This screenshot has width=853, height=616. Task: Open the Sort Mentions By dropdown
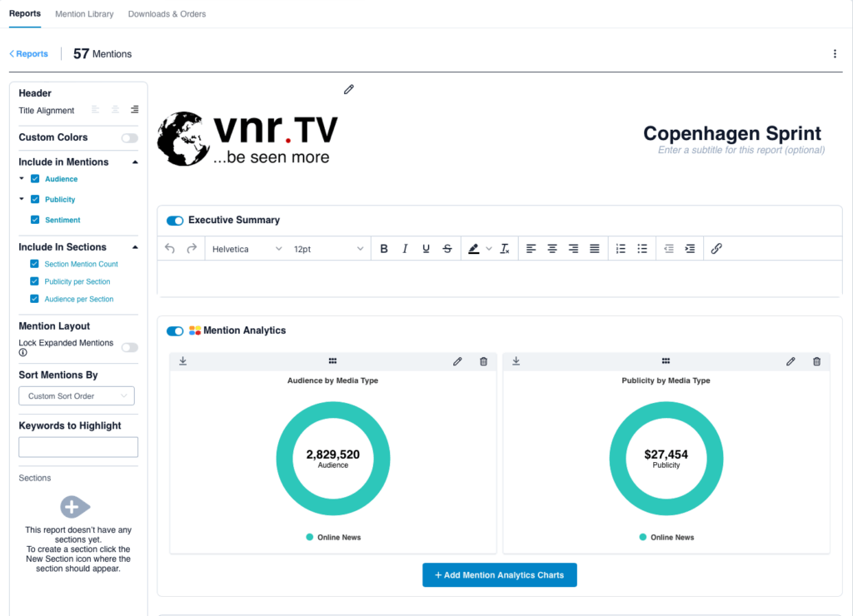point(77,396)
